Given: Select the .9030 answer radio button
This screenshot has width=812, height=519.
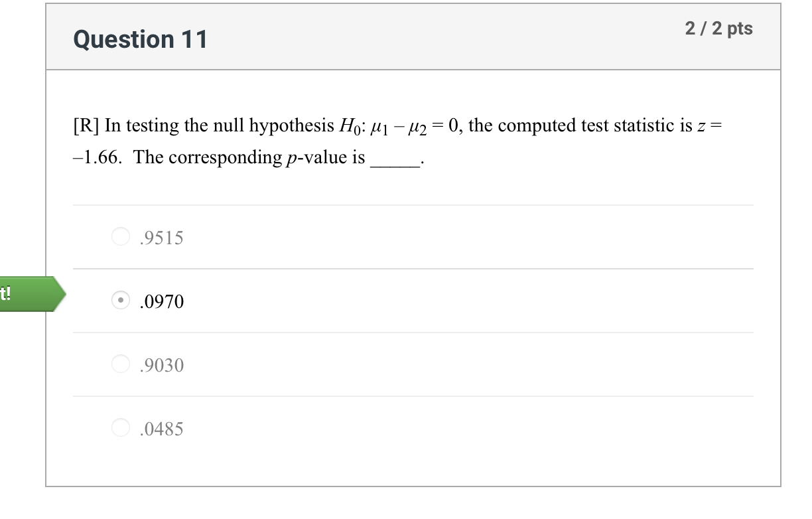Looking at the screenshot, I should (121, 364).
